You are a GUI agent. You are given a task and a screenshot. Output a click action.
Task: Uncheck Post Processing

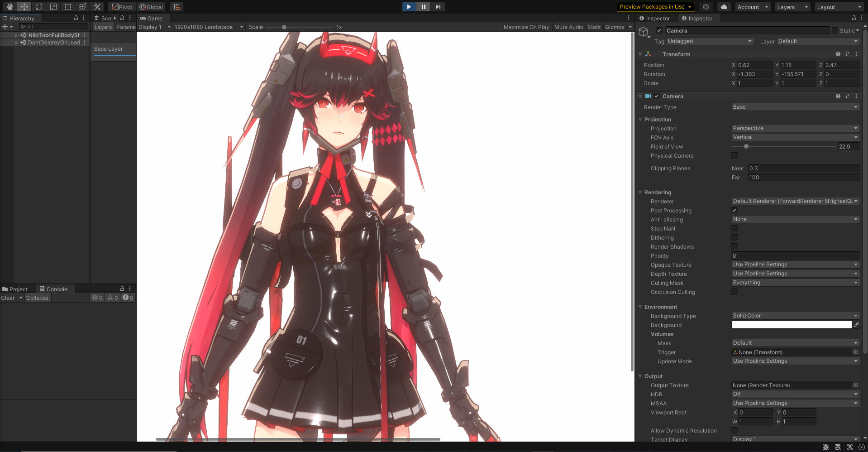pyautogui.click(x=734, y=210)
